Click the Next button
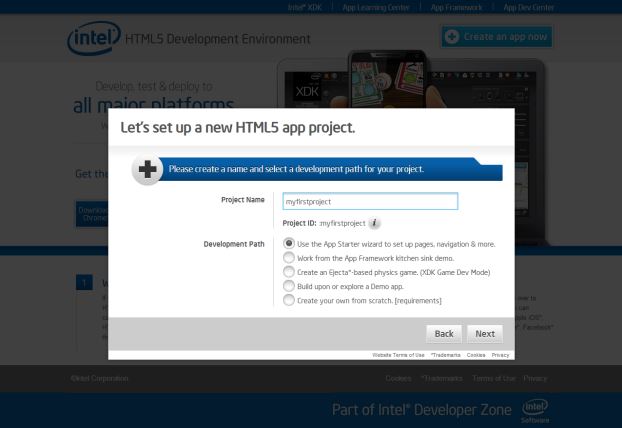This screenshot has height=428, width=622. click(485, 334)
